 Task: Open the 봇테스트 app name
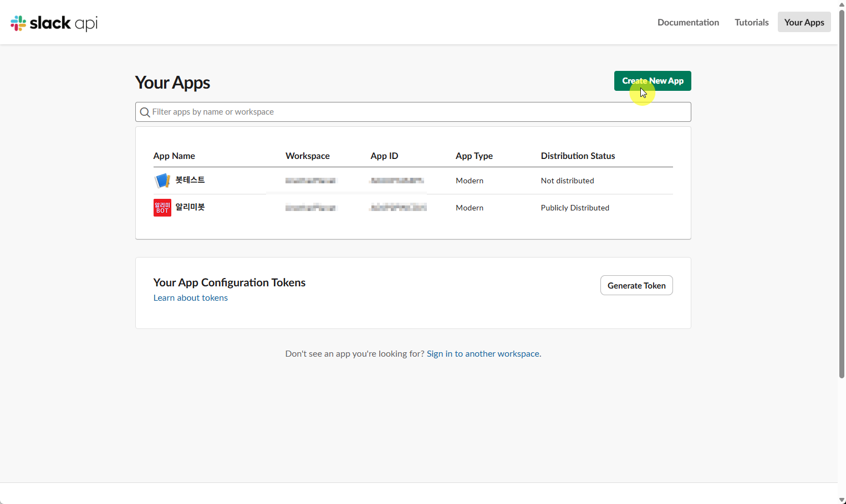click(x=190, y=180)
